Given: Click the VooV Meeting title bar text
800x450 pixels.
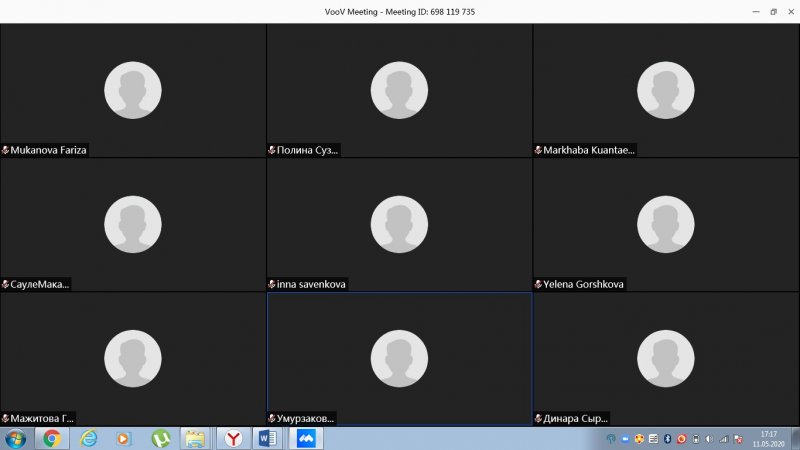Looking at the screenshot, I should click(x=399, y=12).
